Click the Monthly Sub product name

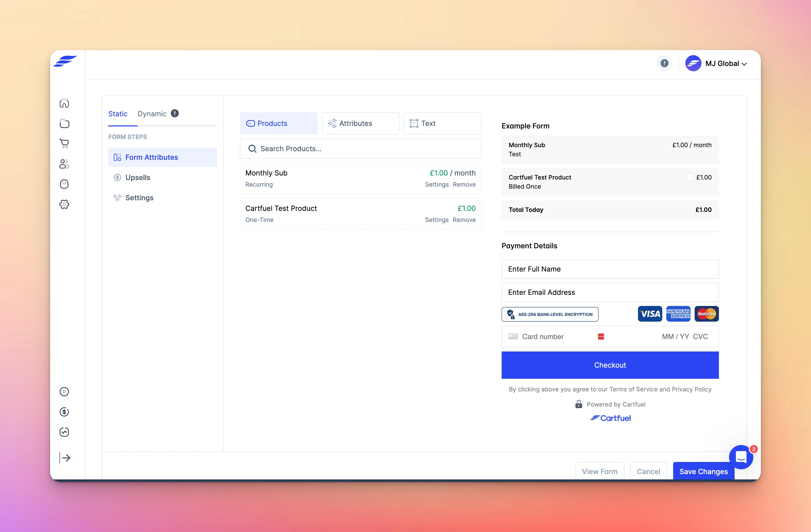[266, 173]
